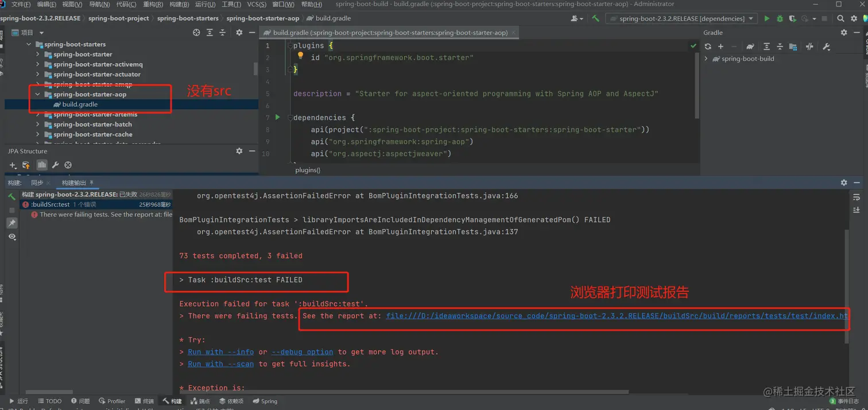Viewport: 868px width, 410px height.
Task: Reload all Gradle projects with the refresh icon
Action: [708, 47]
